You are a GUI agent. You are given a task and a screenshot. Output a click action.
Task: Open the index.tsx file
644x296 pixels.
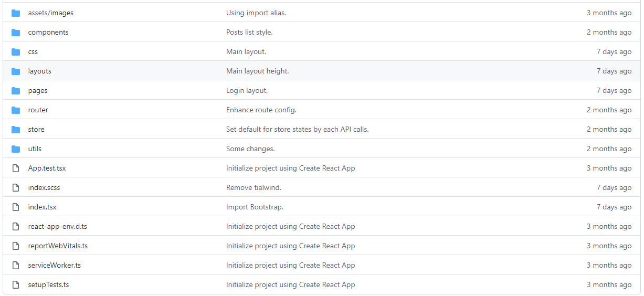(x=42, y=207)
